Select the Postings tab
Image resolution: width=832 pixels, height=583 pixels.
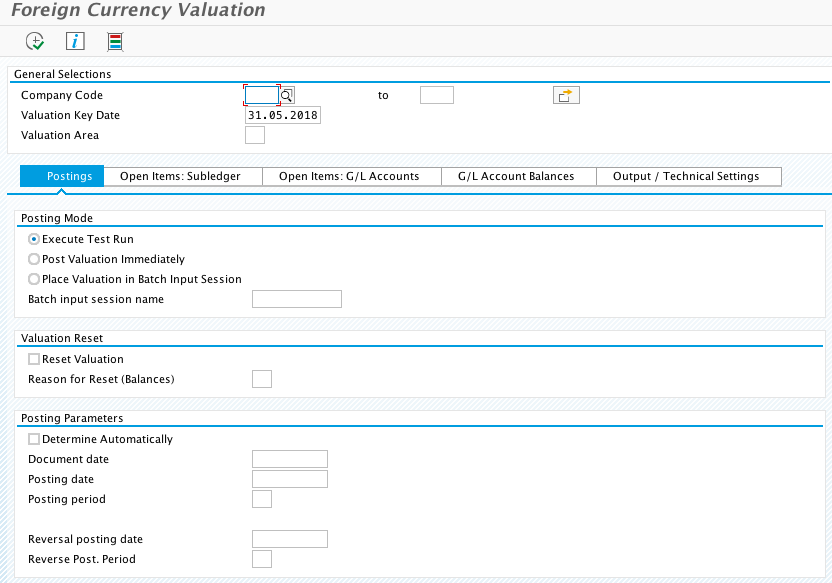[x=69, y=176]
